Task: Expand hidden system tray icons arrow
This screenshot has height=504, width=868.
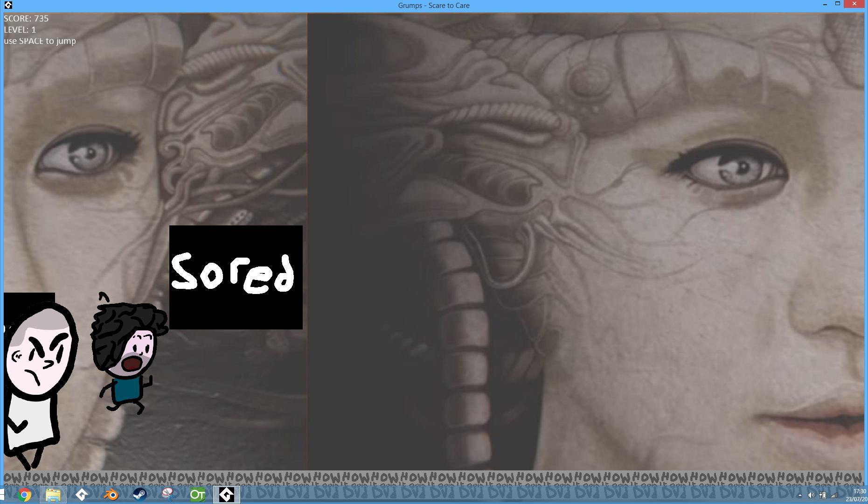Action: 800,495
